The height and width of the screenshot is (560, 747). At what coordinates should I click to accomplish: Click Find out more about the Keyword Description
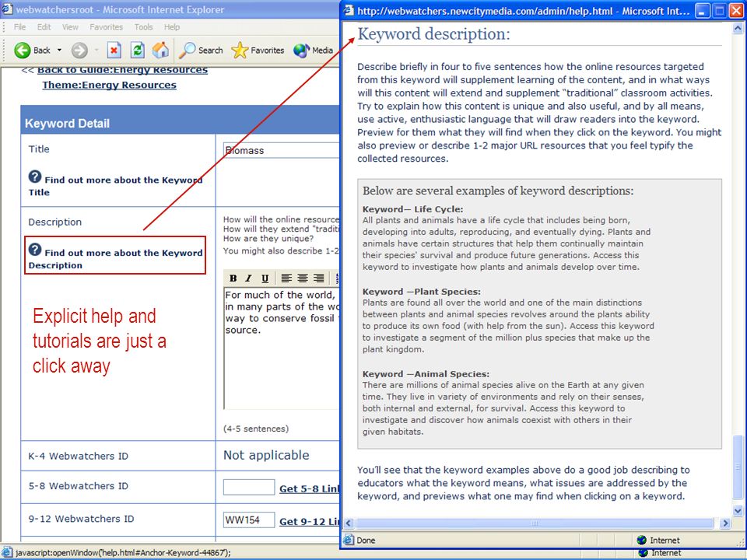click(x=115, y=258)
